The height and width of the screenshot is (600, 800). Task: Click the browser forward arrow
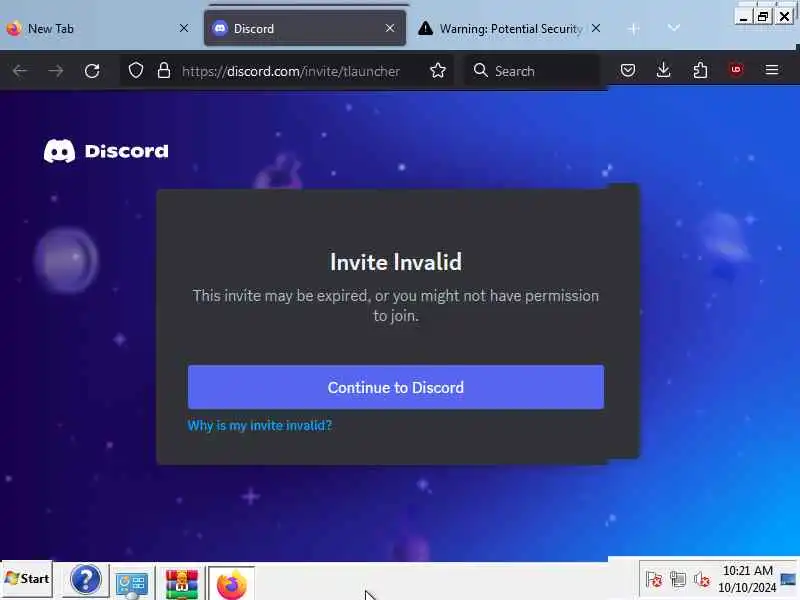(56, 71)
